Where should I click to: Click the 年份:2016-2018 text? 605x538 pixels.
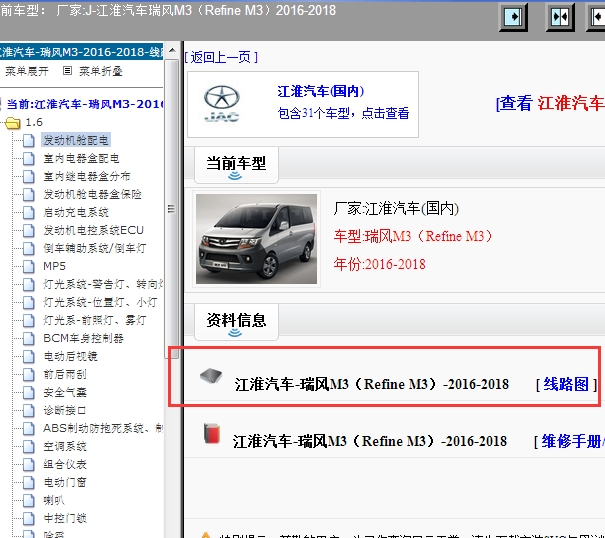(x=379, y=264)
